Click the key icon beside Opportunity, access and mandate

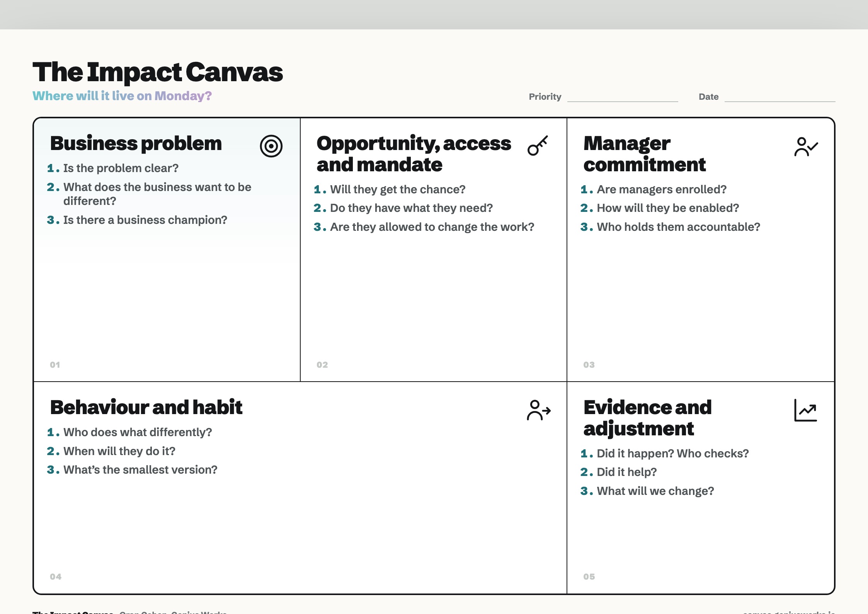[538, 145]
